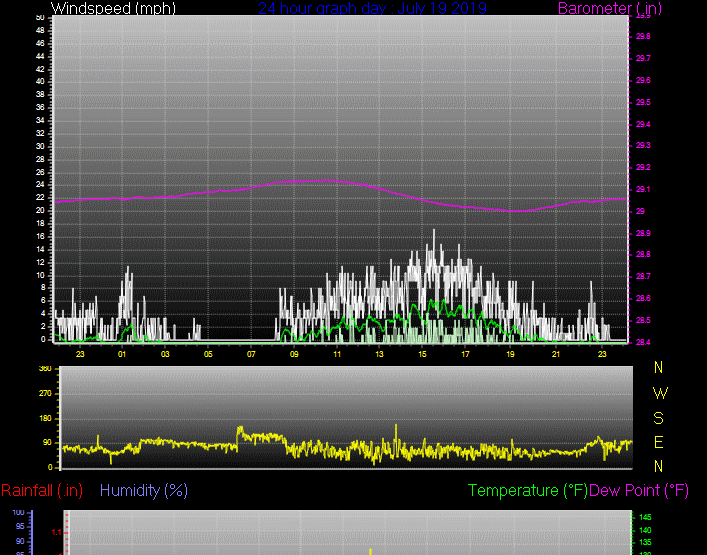Click hour 15 on the time axis

point(423,354)
